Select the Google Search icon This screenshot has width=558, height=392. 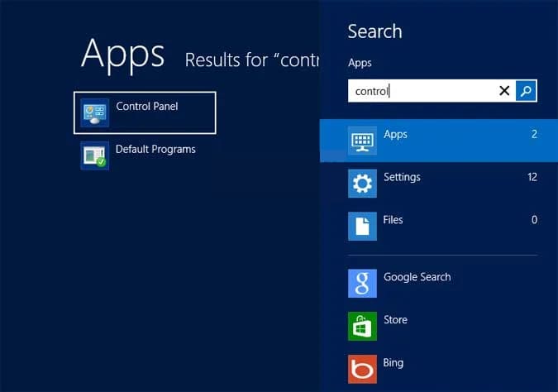(x=362, y=284)
